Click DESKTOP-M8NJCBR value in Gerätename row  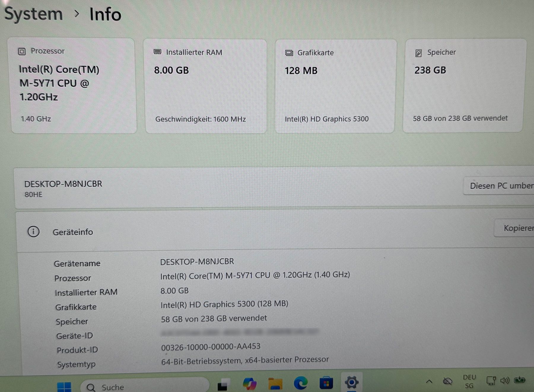(197, 262)
